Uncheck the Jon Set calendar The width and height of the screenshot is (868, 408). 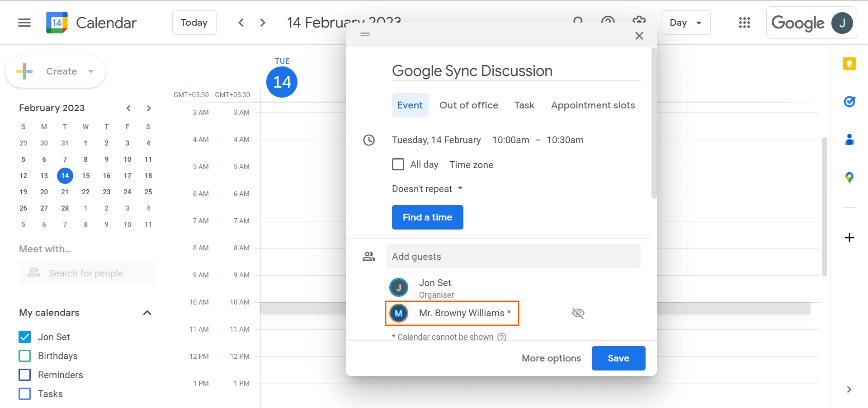pyautogui.click(x=25, y=337)
